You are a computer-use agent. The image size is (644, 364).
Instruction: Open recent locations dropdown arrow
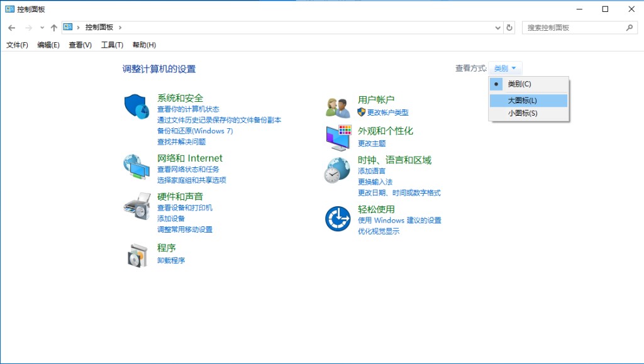(x=42, y=28)
